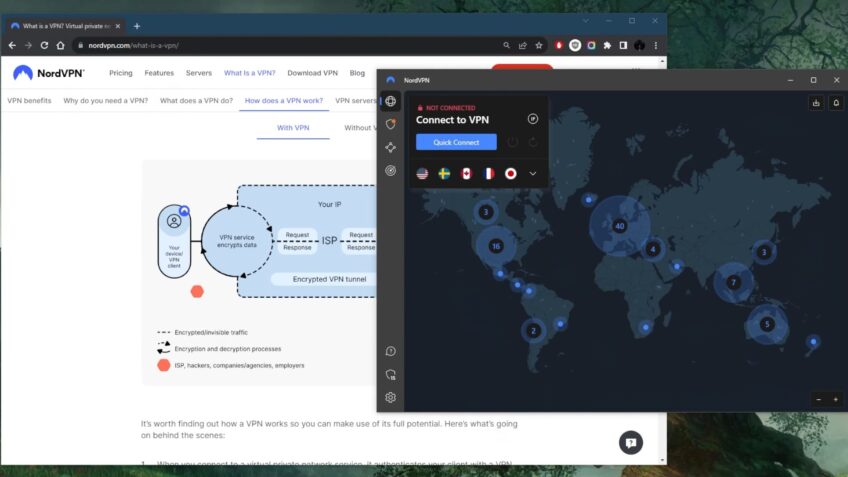Reload the page in the browser
848x477 pixels.
[x=44, y=45]
